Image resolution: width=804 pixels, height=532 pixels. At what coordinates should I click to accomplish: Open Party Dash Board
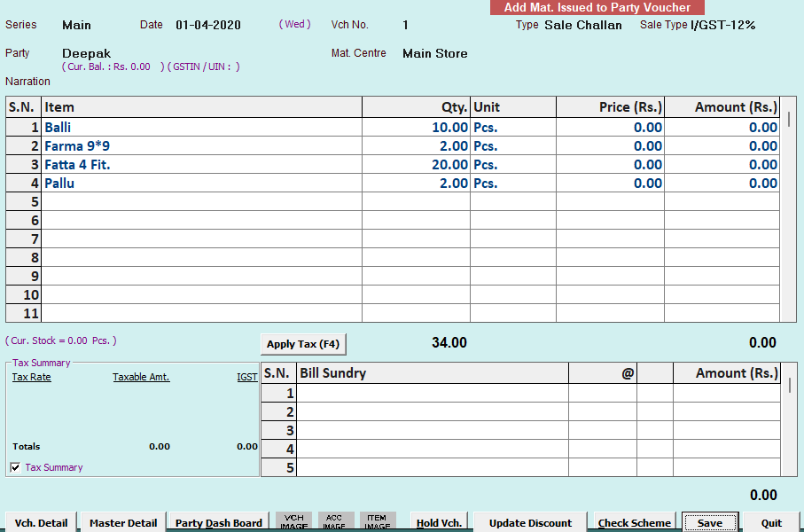tap(218, 523)
